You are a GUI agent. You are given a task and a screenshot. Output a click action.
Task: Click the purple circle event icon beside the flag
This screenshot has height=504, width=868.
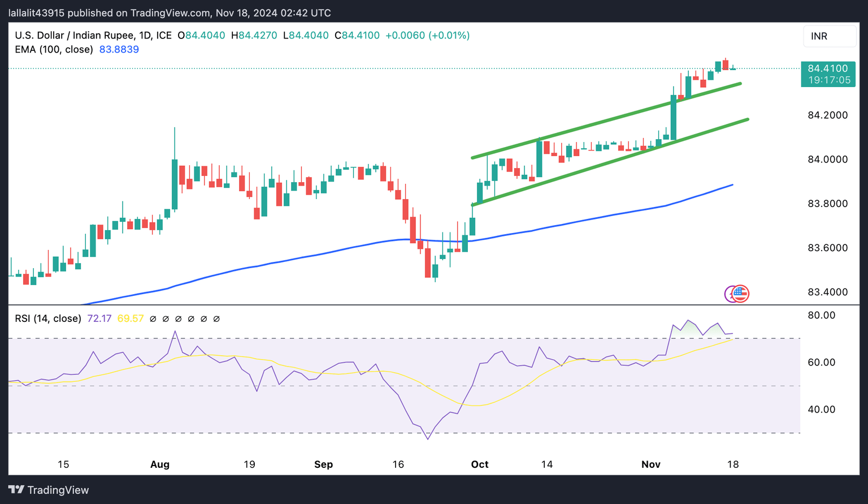(731, 294)
